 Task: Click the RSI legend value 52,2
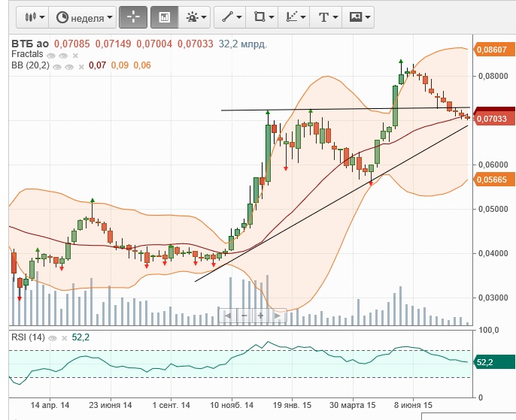pos(80,337)
